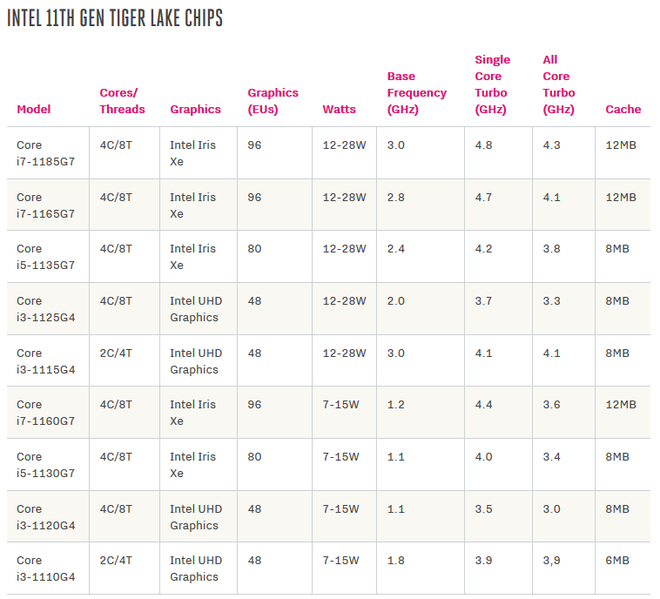Click the Base Frequency (GHz) header
This screenshot has width=660, height=599.
416,93
